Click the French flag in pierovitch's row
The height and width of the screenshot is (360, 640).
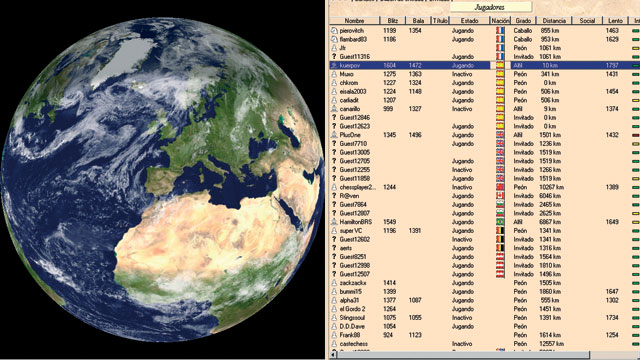pyautogui.click(x=500, y=31)
